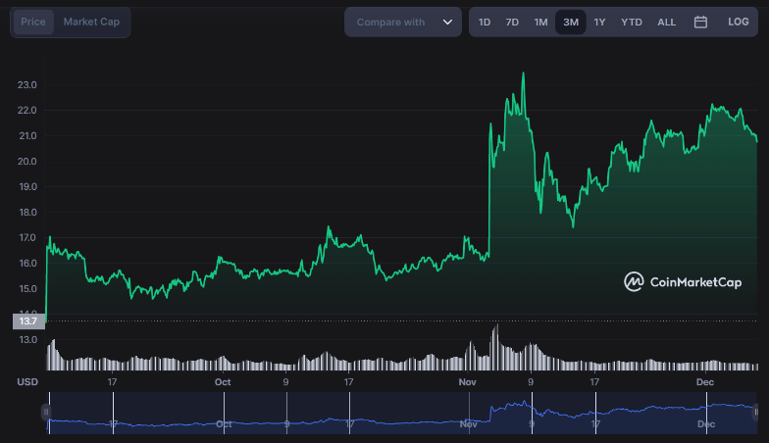
Task: Open the calendar date picker icon
Action: click(x=700, y=22)
